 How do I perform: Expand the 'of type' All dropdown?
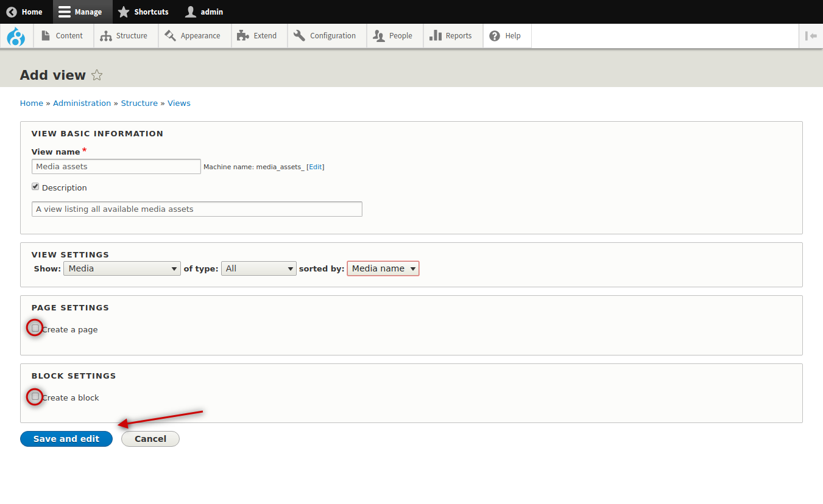(x=258, y=268)
